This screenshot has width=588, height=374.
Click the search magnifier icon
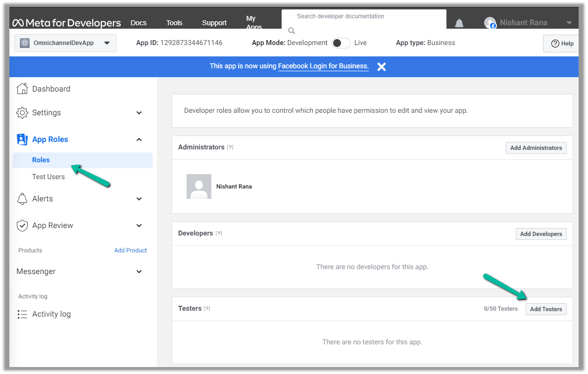(292, 31)
